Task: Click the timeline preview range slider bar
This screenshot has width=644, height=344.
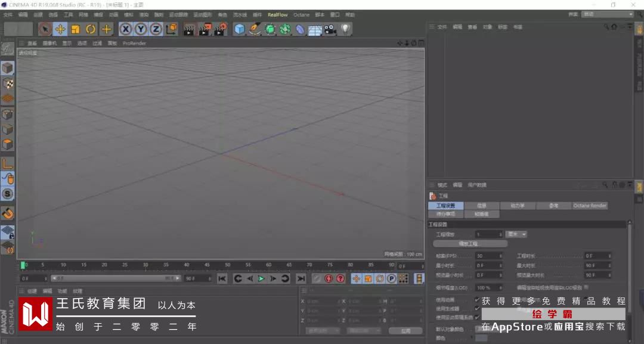Action: pos(116,278)
